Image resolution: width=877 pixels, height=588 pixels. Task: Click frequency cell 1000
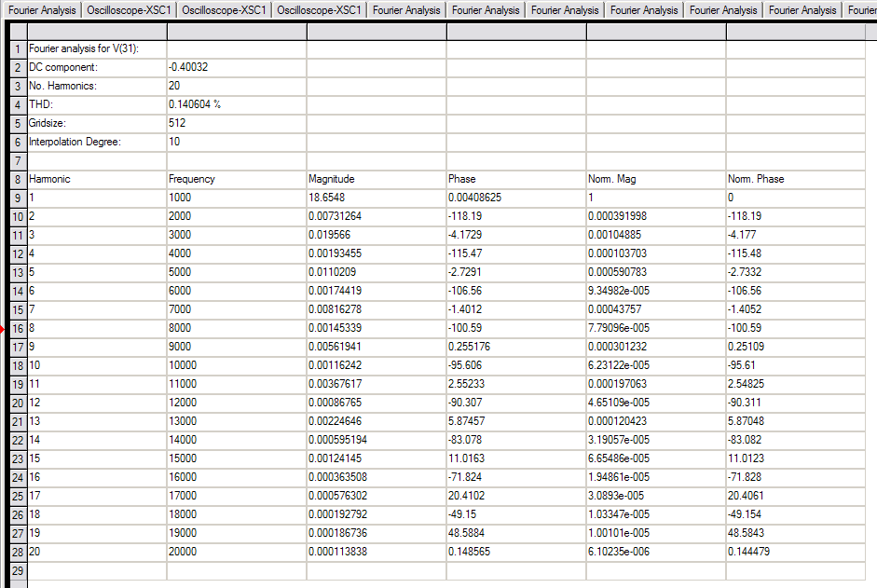(x=237, y=198)
